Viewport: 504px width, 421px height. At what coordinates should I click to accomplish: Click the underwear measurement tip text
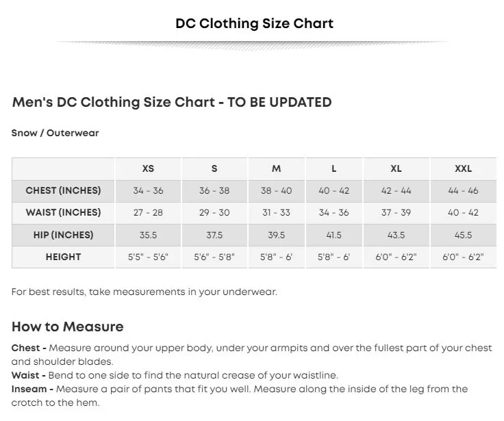[144, 292]
